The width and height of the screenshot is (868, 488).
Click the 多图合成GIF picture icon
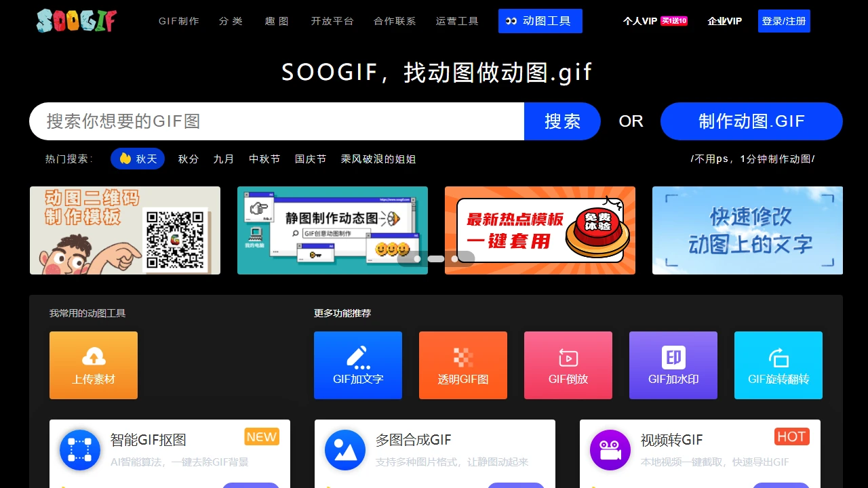pos(345,449)
